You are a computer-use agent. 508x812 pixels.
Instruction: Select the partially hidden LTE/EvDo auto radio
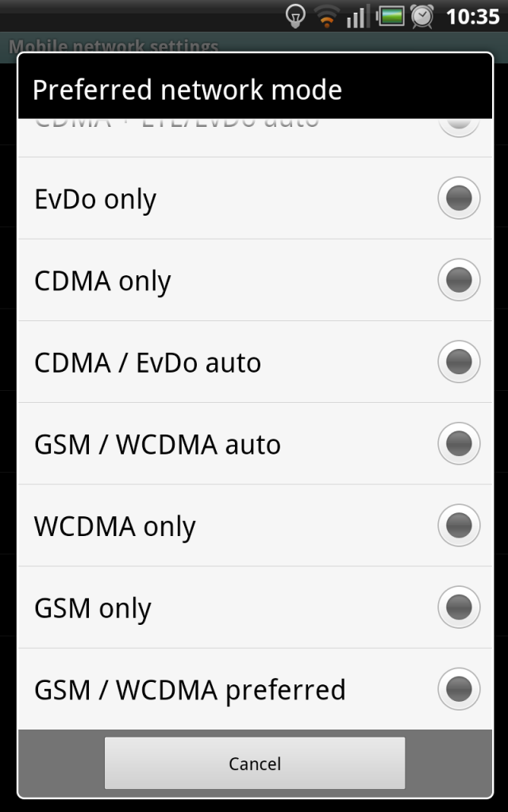459,128
